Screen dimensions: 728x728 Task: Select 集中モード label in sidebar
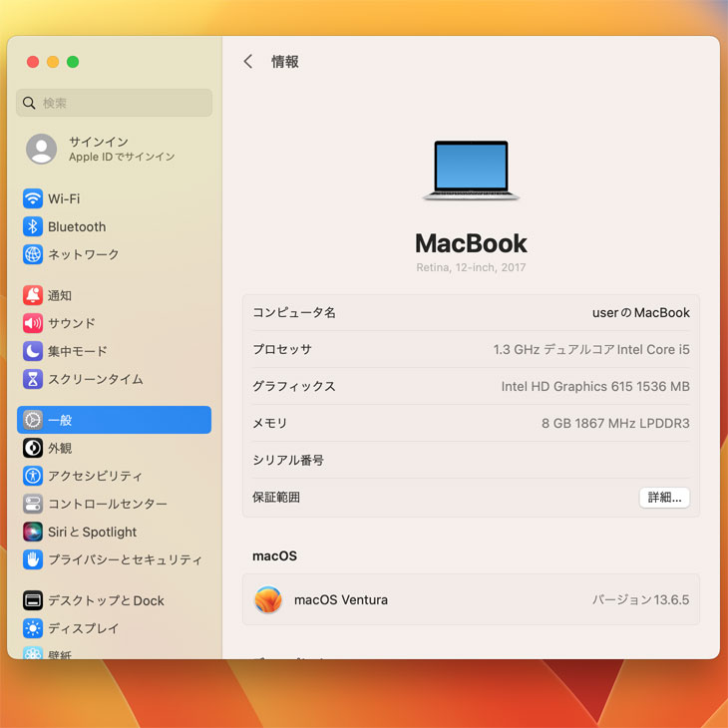pyautogui.click(x=78, y=351)
